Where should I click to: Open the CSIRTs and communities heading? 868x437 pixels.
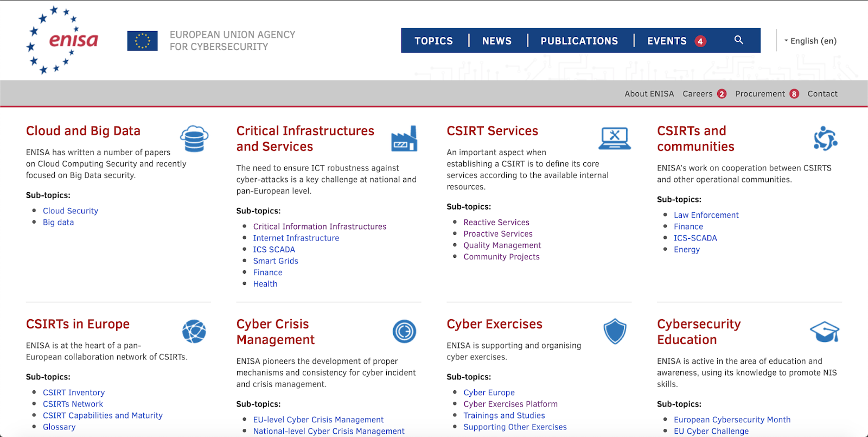point(695,138)
